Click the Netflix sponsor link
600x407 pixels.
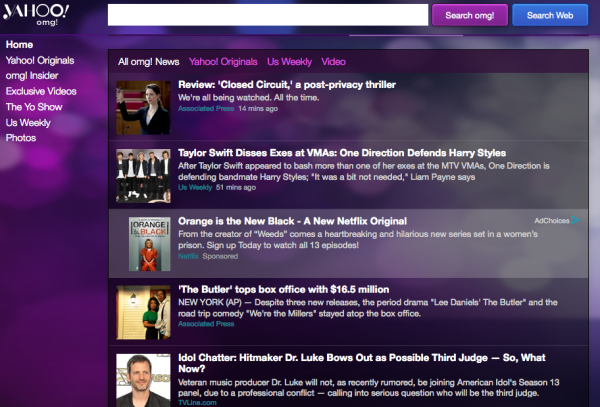[x=188, y=256]
